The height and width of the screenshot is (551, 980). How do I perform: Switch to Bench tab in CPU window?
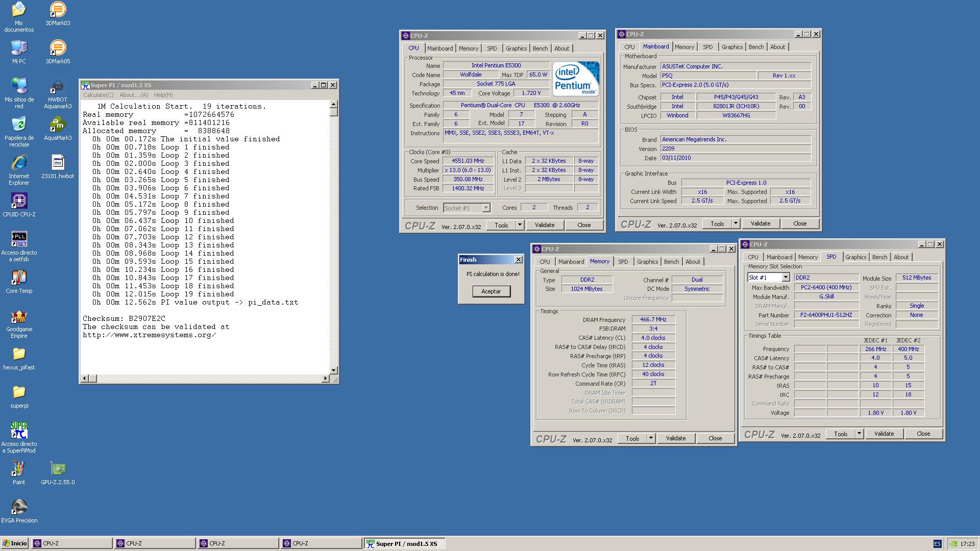point(540,48)
